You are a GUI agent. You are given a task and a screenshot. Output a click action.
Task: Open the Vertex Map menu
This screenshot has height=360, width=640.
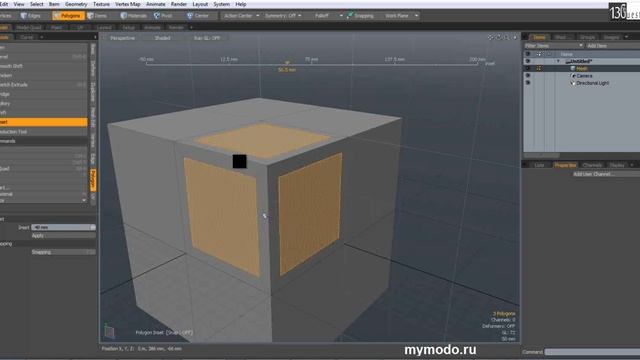point(128,4)
